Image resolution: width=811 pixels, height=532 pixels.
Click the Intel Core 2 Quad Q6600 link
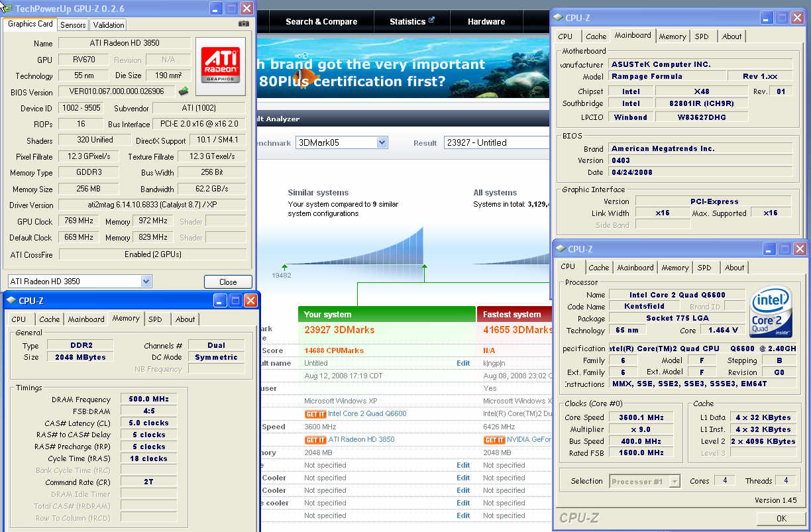pos(367,413)
